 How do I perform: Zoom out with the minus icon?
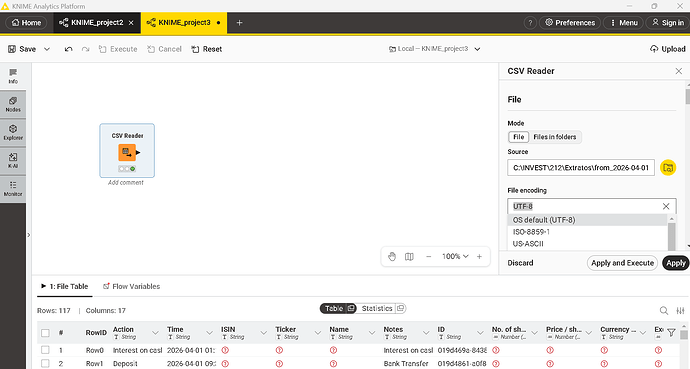428,256
